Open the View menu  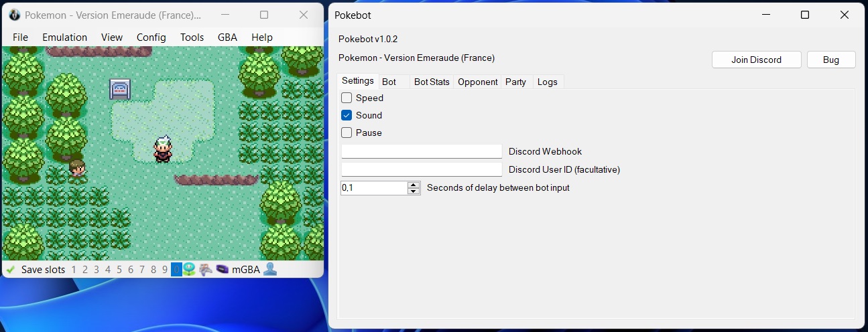[x=112, y=37]
